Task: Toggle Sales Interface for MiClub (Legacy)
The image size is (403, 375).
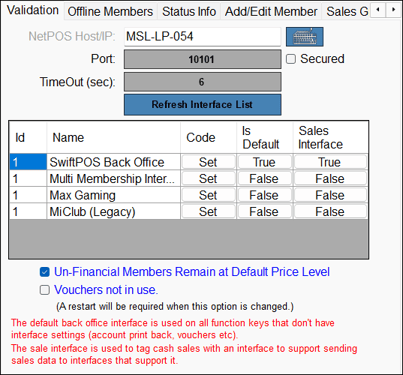Action: coord(330,211)
